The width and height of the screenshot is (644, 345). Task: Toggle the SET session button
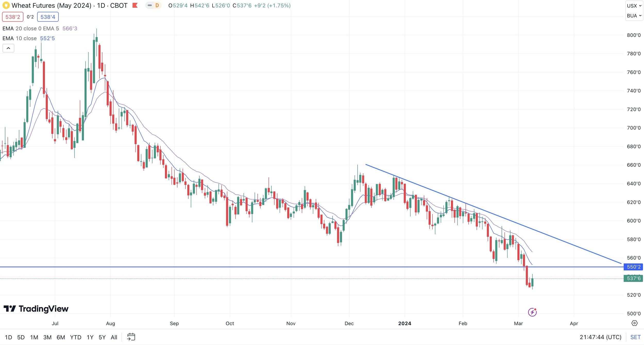click(635, 337)
